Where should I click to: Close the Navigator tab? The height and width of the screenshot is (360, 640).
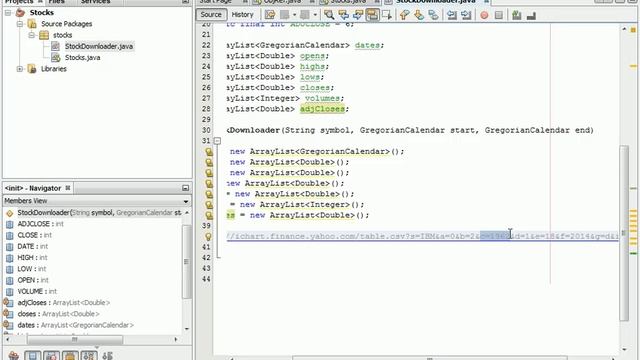click(x=68, y=188)
